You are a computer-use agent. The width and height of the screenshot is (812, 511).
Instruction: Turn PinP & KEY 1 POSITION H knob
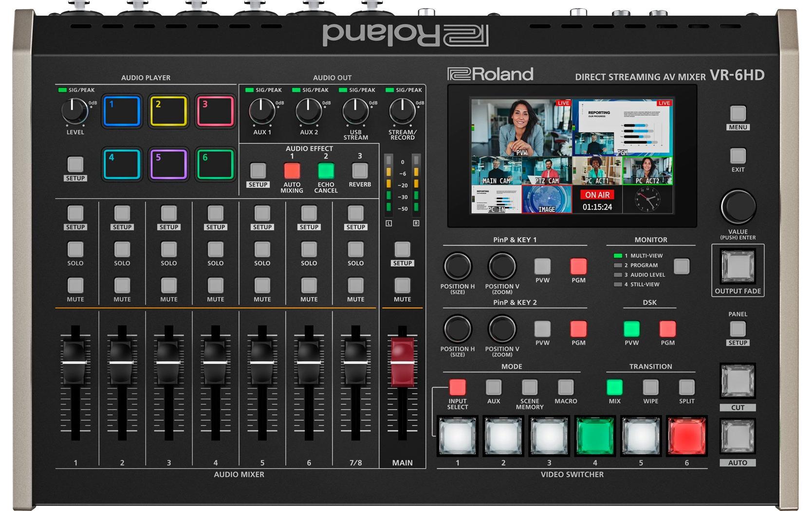(x=458, y=266)
